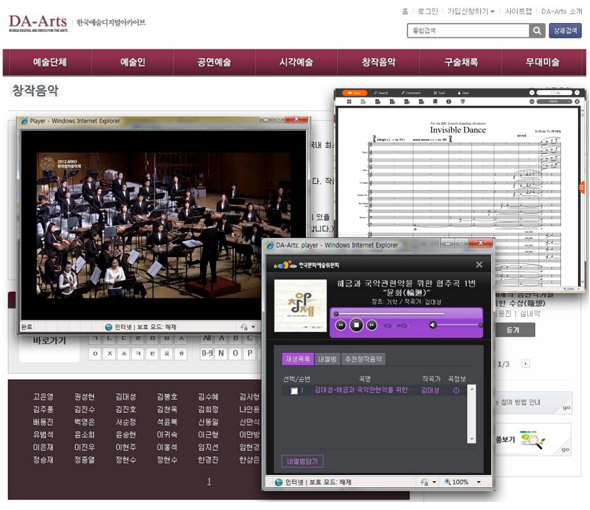Skip to next track in audio player
Screen dimensions: 590x510
point(371,325)
